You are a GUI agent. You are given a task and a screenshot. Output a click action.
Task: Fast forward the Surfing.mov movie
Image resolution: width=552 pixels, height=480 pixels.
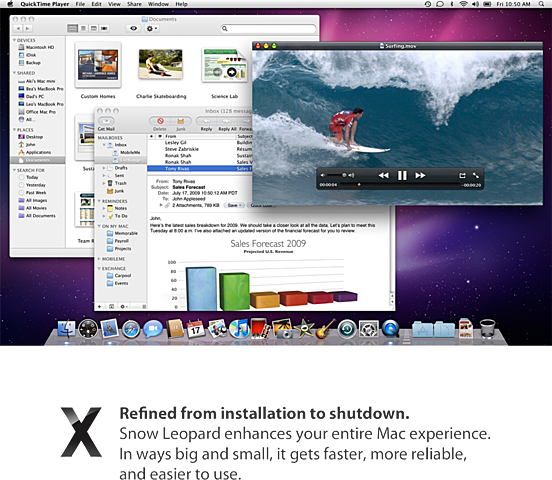[420, 175]
